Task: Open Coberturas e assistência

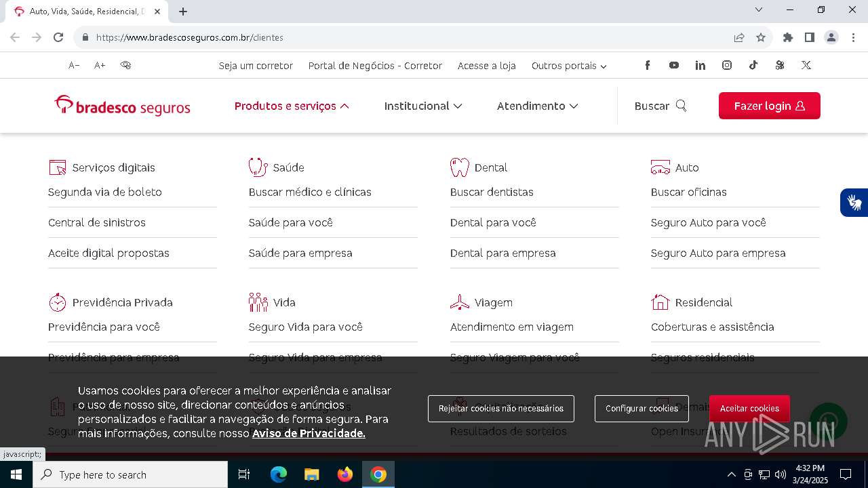Action: pyautogui.click(x=712, y=327)
